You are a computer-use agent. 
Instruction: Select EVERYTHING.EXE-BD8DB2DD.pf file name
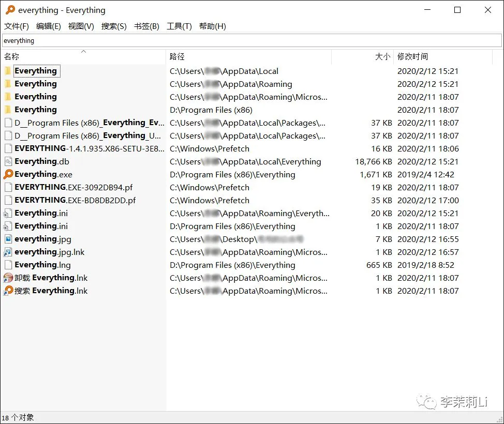tap(75, 201)
